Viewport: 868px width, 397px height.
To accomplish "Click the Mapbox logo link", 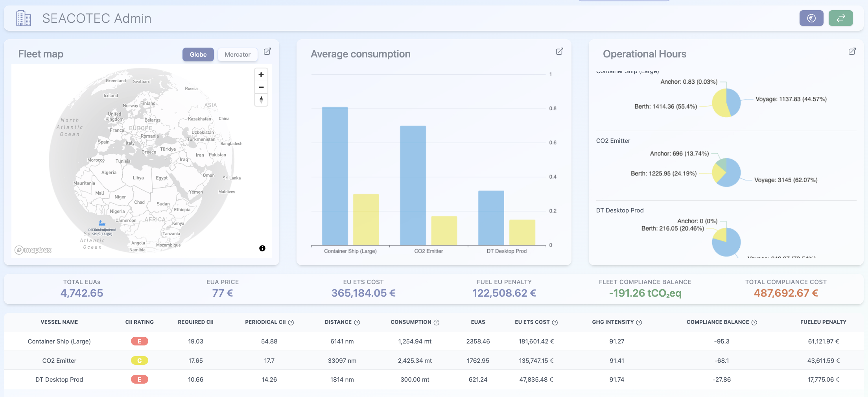I will coord(33,250).
